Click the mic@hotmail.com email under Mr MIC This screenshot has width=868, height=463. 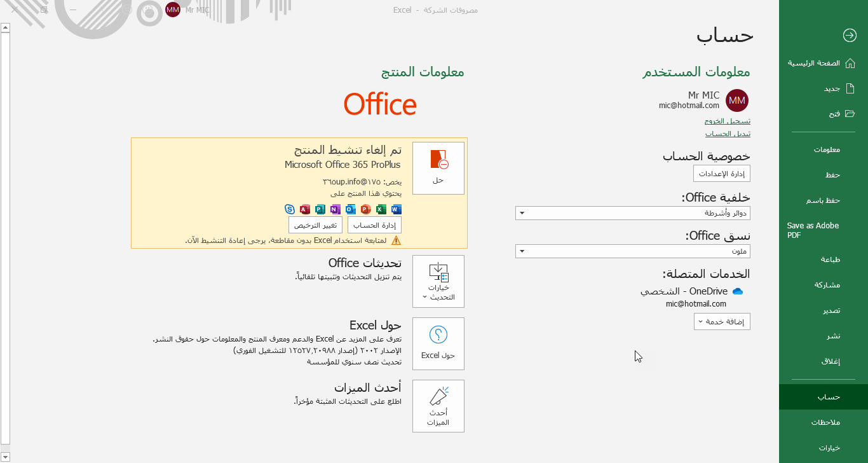[689, 106]
